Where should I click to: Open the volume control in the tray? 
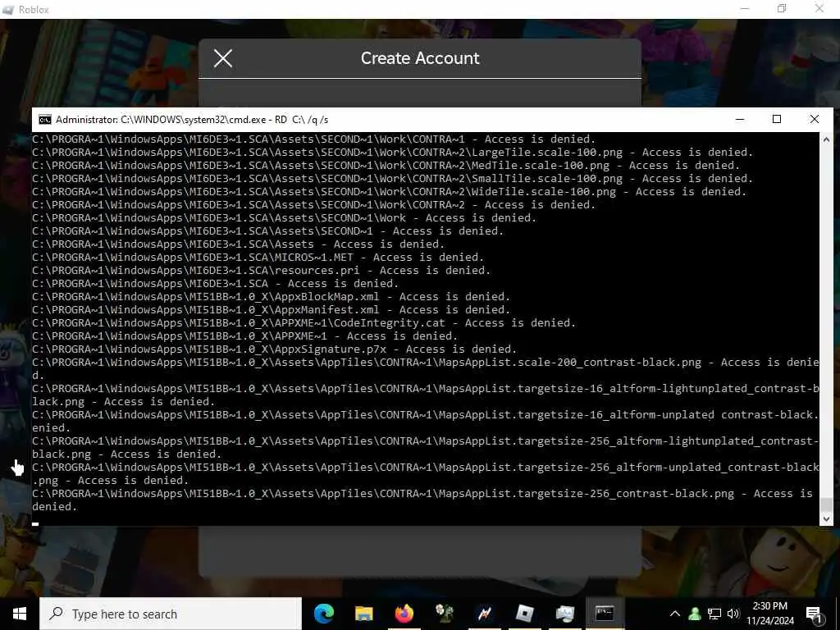(733, 614)
